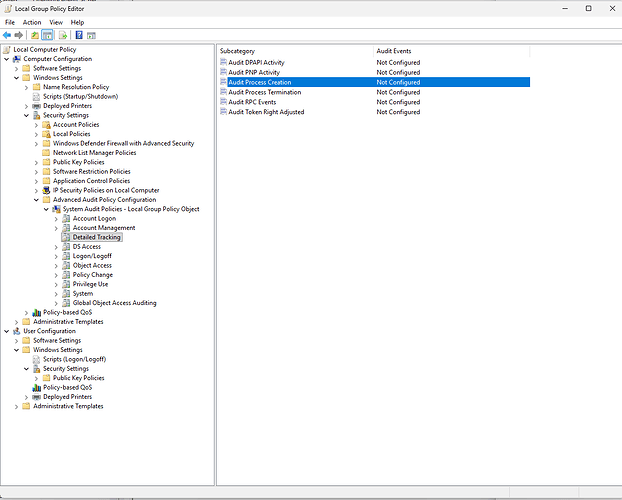Click the Audit RPC Events policy icon
This screenshot has width=622, height=500.
(x=223, y=102)
